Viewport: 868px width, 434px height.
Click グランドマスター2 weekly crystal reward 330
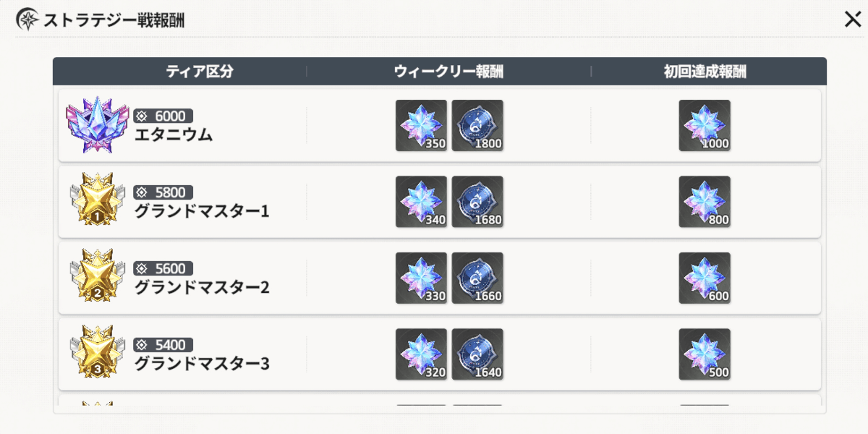click(x=421, y=278)
